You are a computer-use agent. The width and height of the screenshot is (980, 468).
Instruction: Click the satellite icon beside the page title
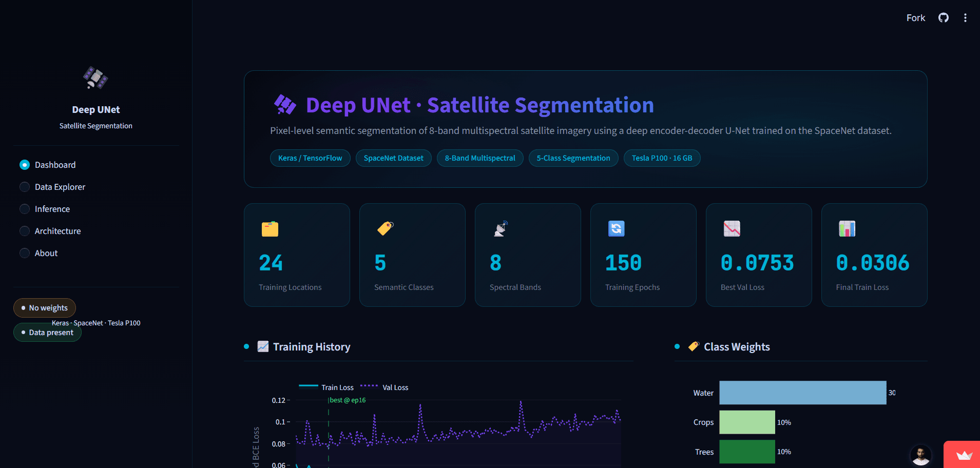[285, 105]
